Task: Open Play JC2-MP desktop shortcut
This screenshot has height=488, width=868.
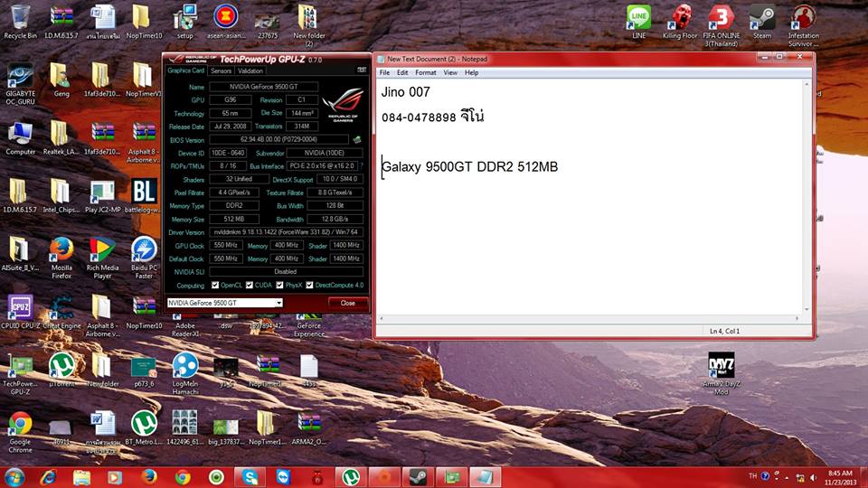Action: (102, 196)
